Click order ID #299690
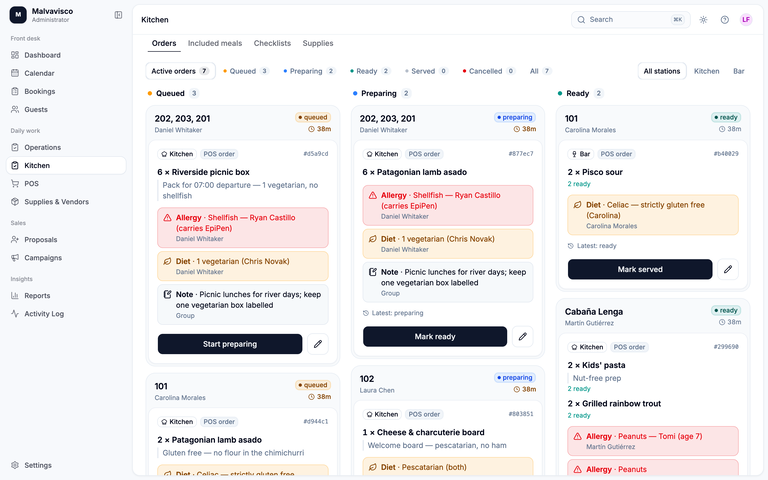Image resolution: width=768 pixels, height=480 pixels. point(726,347)
